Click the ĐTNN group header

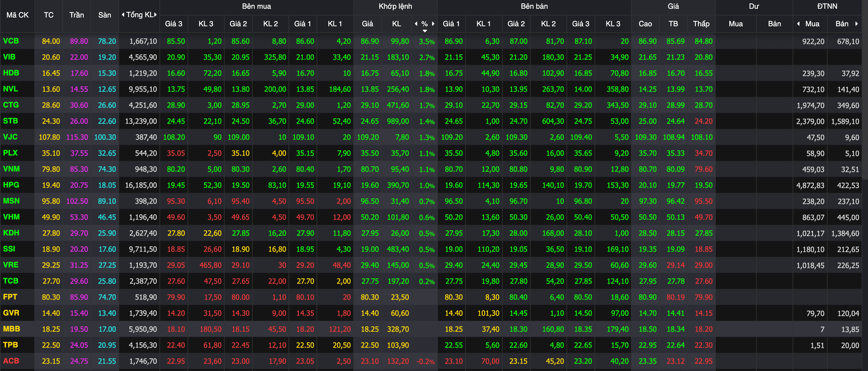click(x=827, y=6)
